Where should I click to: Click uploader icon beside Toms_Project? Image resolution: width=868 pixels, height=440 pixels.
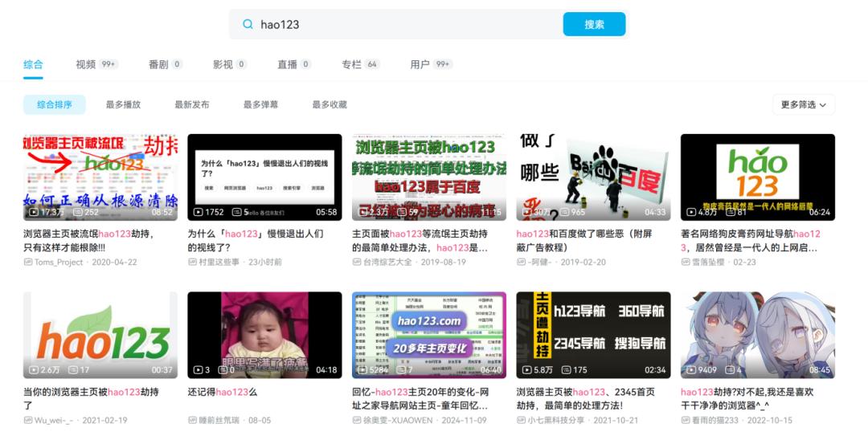28,262
